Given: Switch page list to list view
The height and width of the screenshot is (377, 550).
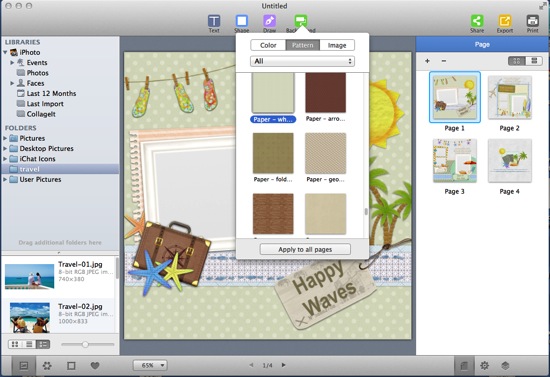Looking at the screenshot, I should pyautogui.click(x=534, y=61).
